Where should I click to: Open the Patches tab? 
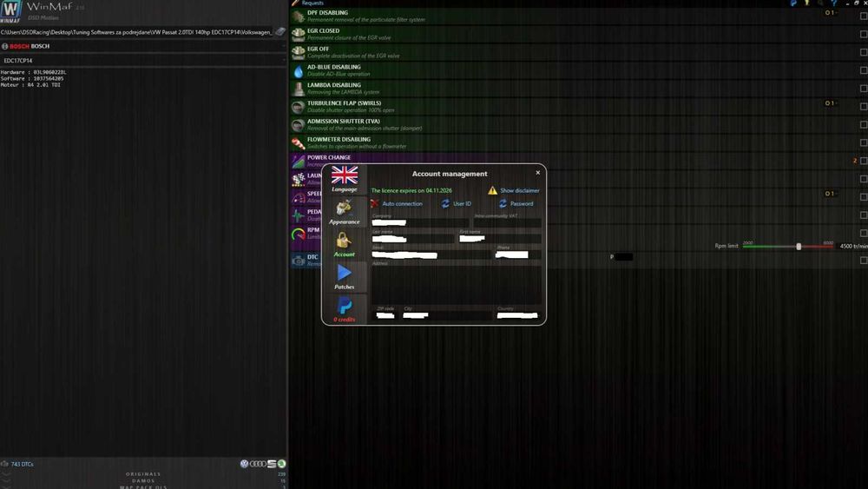pos(345,277)
